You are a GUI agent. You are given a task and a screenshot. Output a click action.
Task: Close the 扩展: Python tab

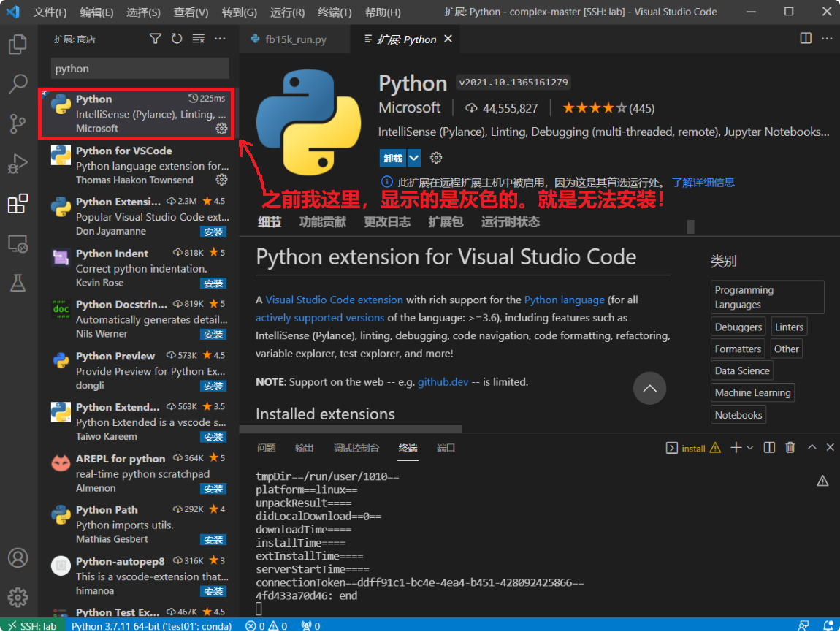coord(448,39)
